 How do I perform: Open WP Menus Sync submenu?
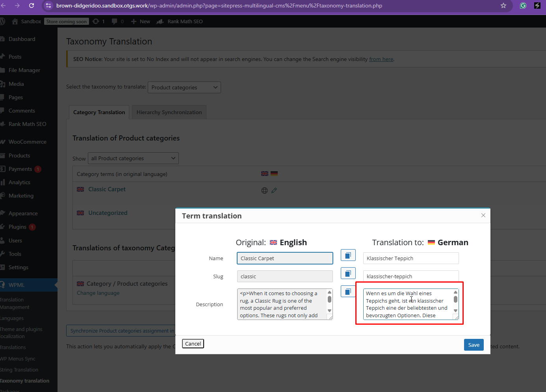18,359
